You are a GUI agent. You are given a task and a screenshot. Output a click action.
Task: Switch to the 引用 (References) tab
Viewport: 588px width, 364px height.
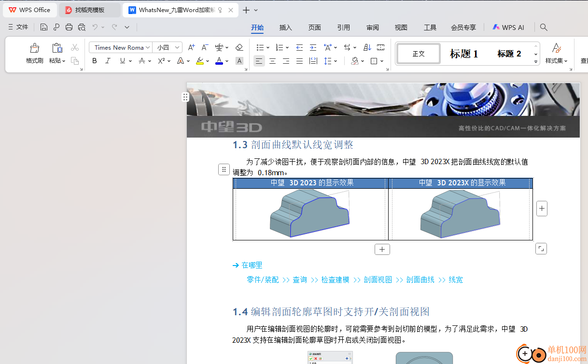[344, 28]
